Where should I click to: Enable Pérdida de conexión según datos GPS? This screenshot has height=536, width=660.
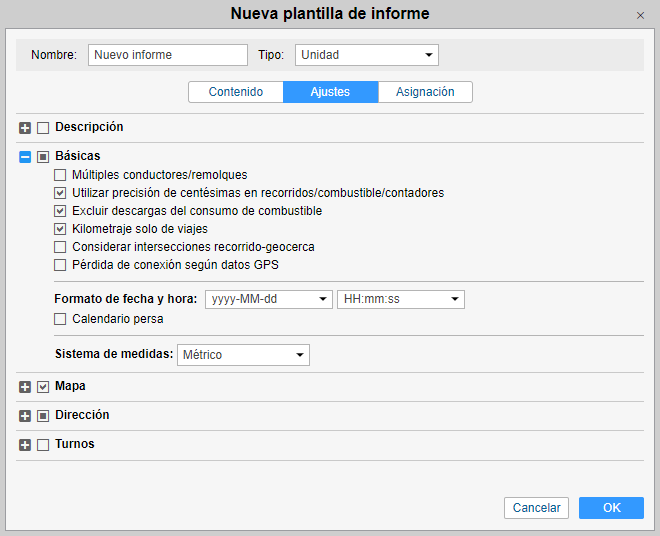coord(61,265)
